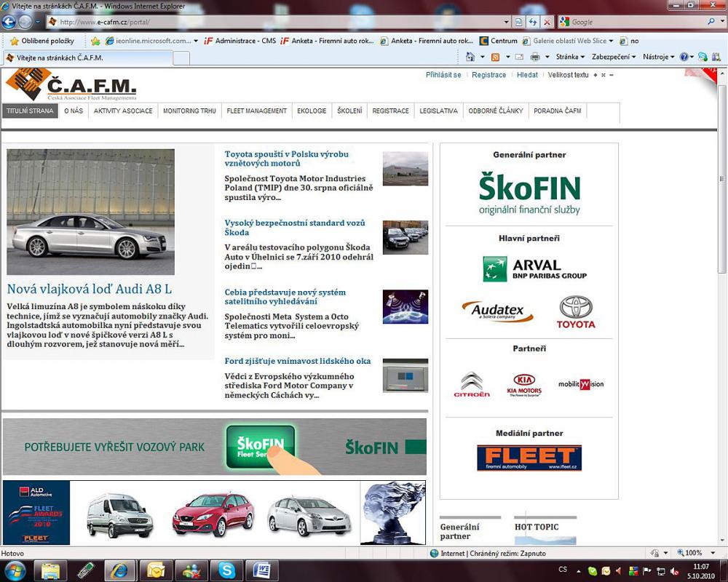Refresh the page with the Refresh icon

click(533, 22)
